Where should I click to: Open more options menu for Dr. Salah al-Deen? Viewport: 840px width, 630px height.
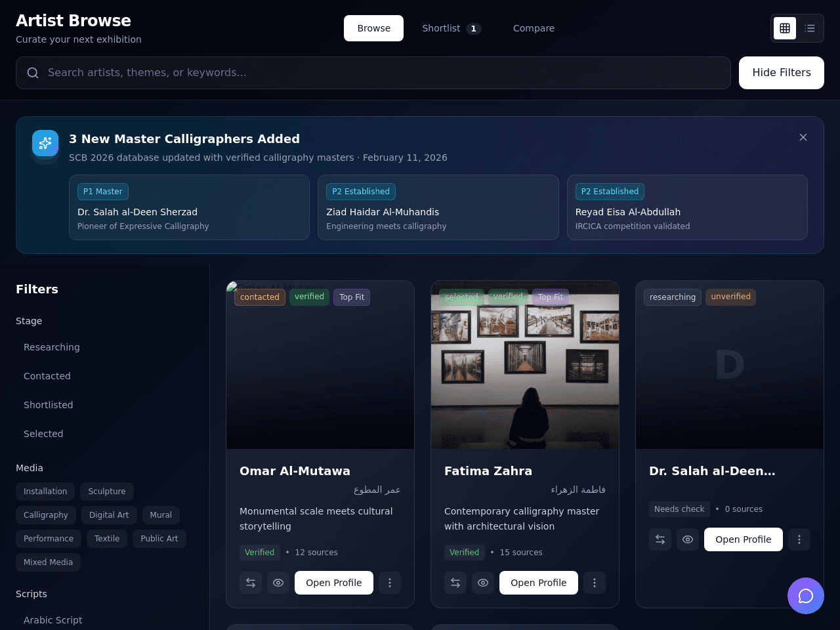coord(799,539)
